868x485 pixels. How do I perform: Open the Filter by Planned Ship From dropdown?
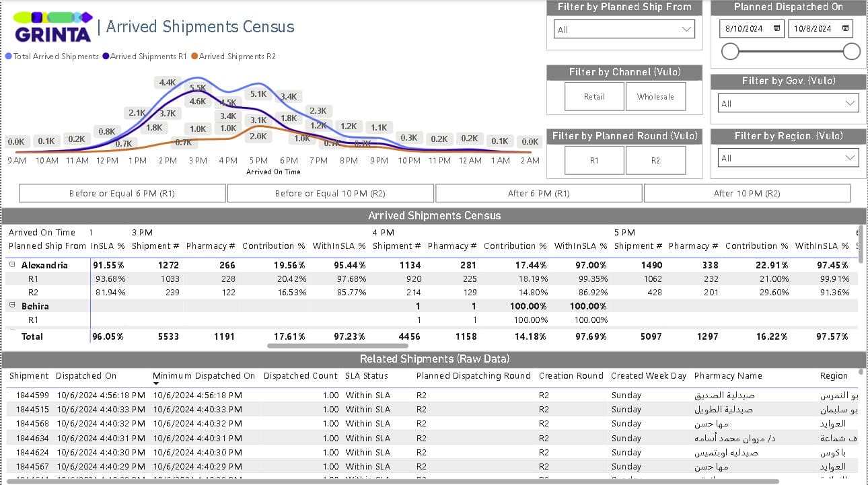[624, 29]
